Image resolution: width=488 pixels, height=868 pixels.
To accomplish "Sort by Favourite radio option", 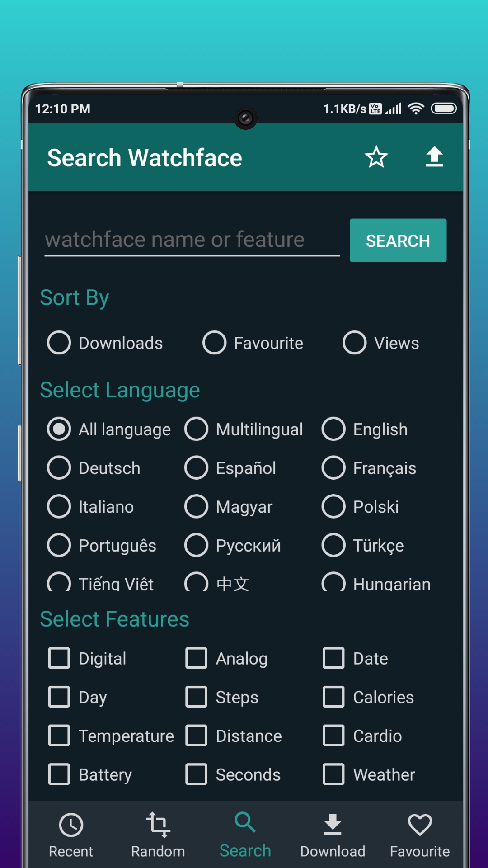I will click(x=215, y=343).
